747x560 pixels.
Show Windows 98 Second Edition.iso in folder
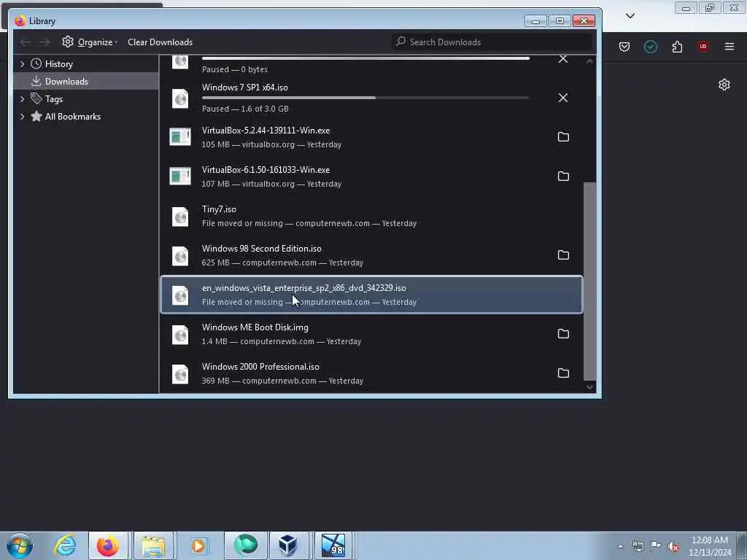[563, 255]
